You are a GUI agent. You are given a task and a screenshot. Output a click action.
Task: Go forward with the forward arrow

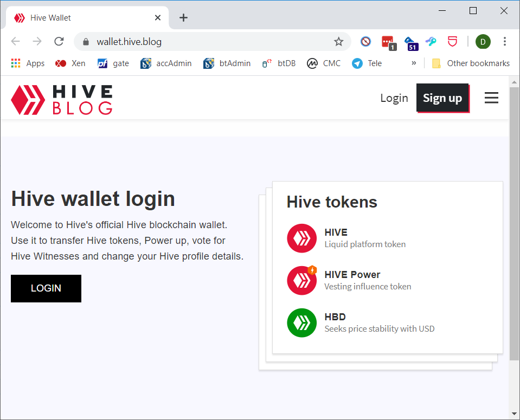point(37,41)
